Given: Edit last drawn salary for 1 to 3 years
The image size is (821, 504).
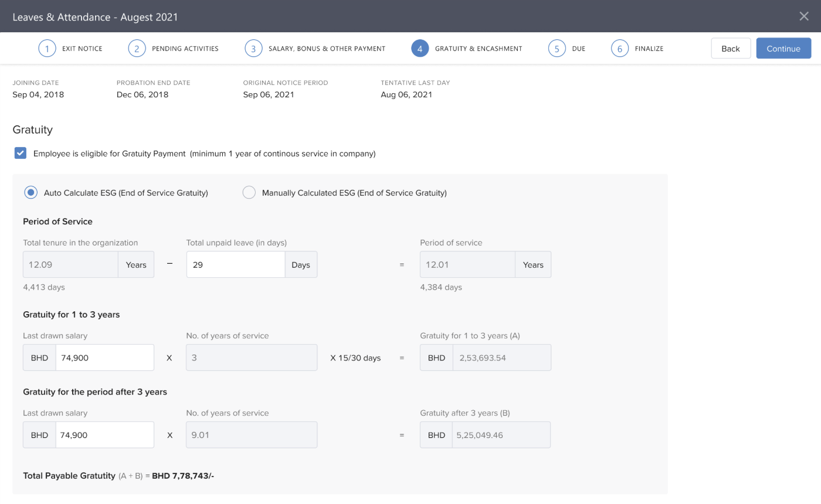Looking at the screenshot, I should pyautogui.click(x=104, y=358).
